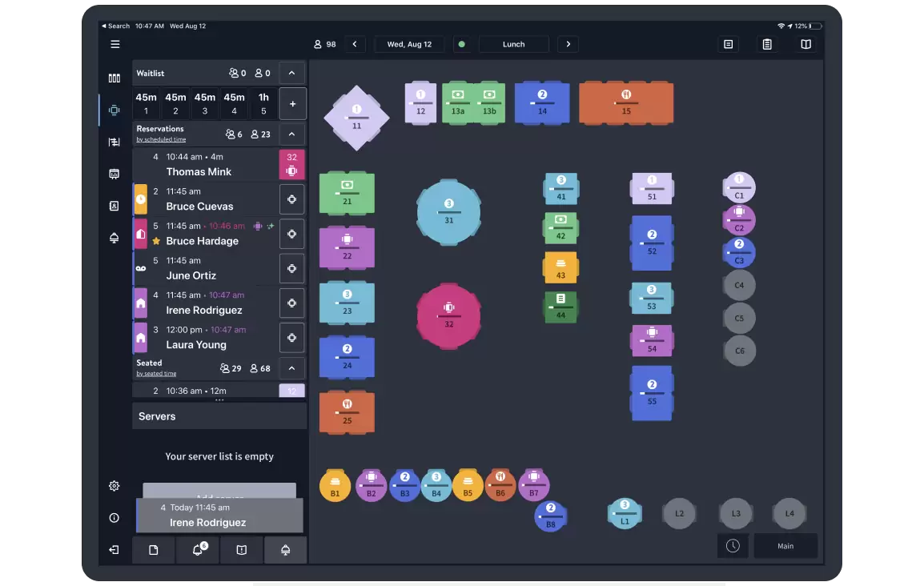
Task: Collapse the Seated section
Action: 291,369
